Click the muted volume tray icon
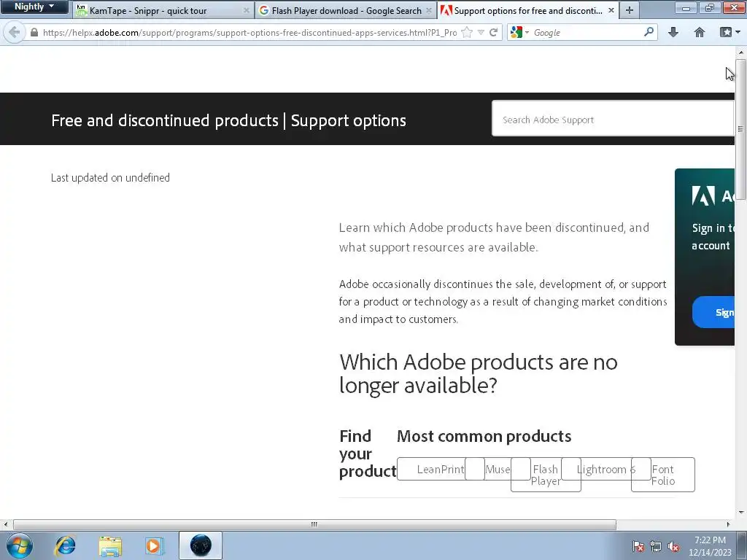The image size is (747, 560). pyautogui.click(x=673, y=546)
